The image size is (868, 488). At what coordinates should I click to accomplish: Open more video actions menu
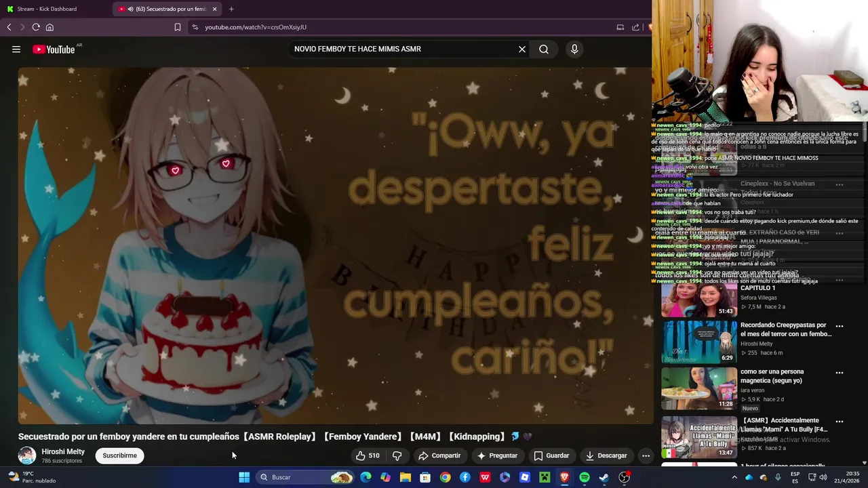646,455
